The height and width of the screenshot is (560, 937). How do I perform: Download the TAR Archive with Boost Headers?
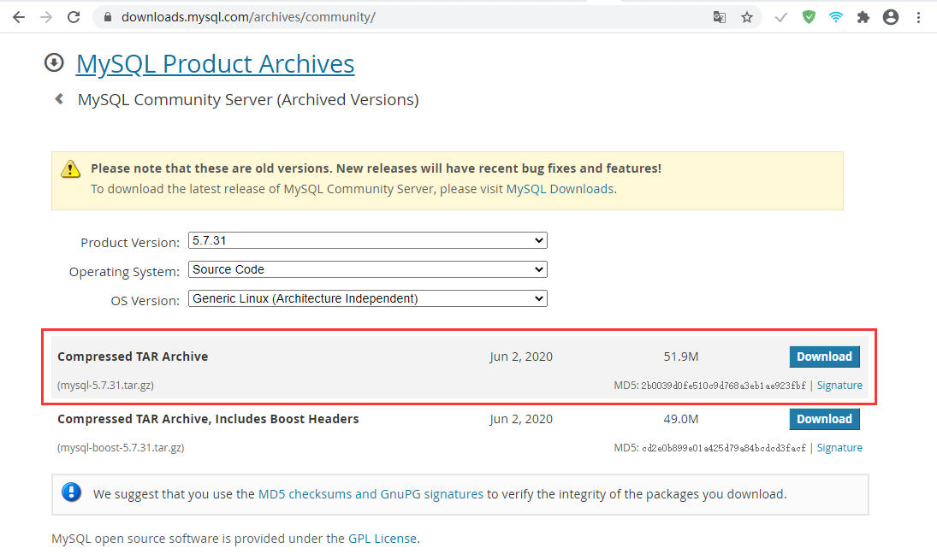coord(824,419)
